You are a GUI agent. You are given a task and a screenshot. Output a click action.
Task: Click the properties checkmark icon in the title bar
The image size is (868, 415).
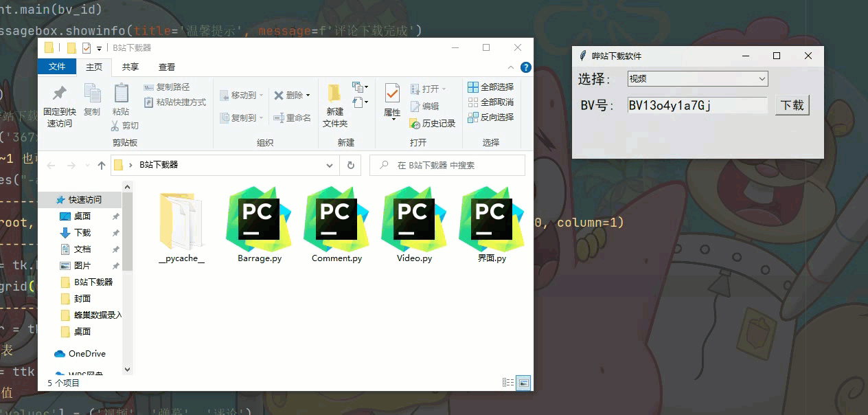click(x=87, y=48)
